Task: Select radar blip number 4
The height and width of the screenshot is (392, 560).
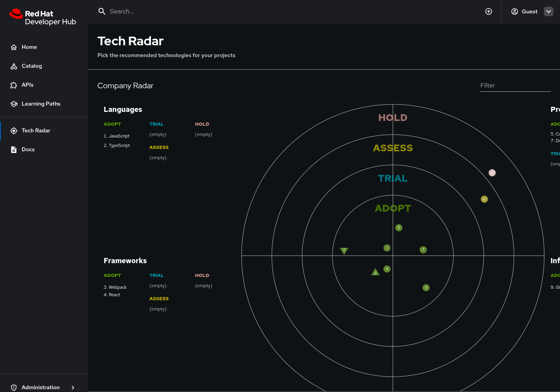Action: tap(387, 269)
